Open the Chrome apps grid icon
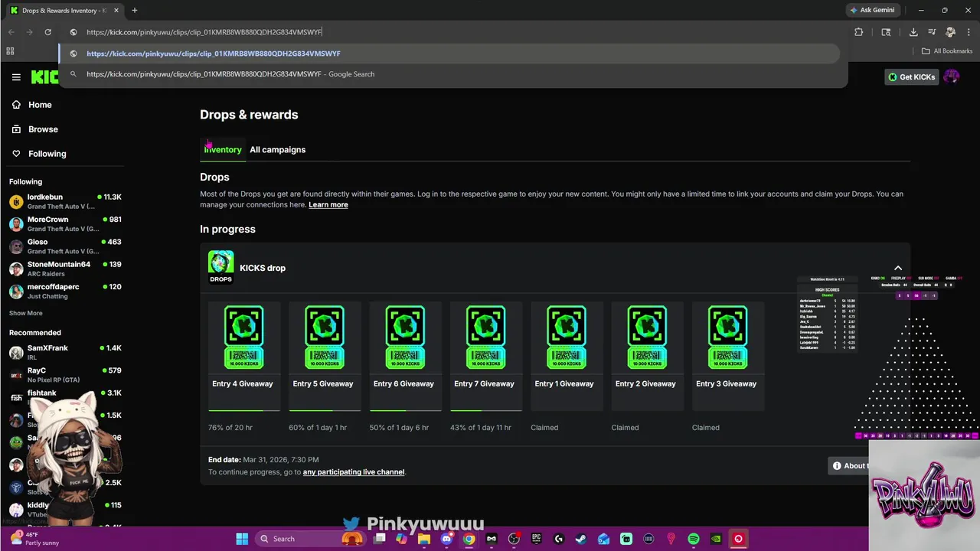980x551 pixels. point(10,51)
